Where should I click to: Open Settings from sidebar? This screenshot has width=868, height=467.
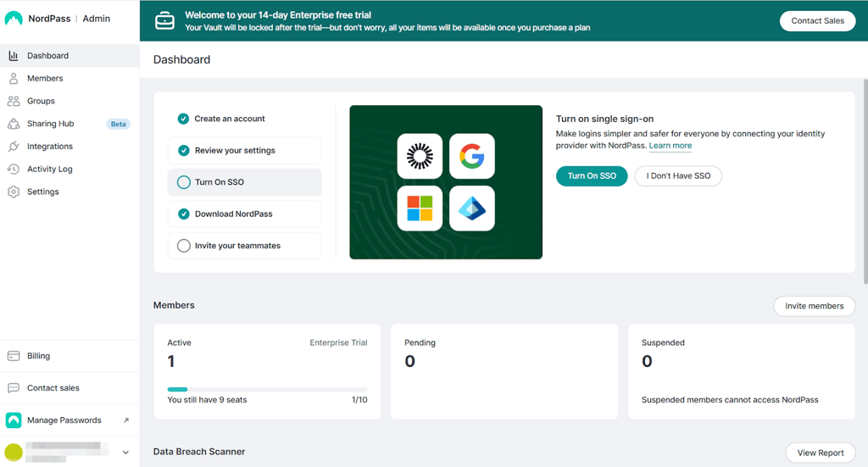point(70,192)
